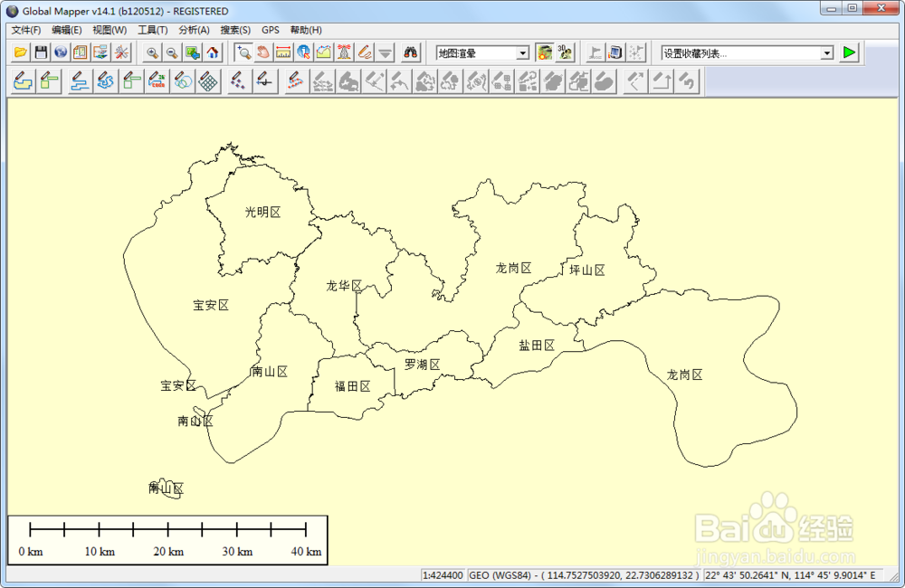Open the 分析(A) menu
The height and width of the screenshot is (588, 905).
[x=194, y=30]
